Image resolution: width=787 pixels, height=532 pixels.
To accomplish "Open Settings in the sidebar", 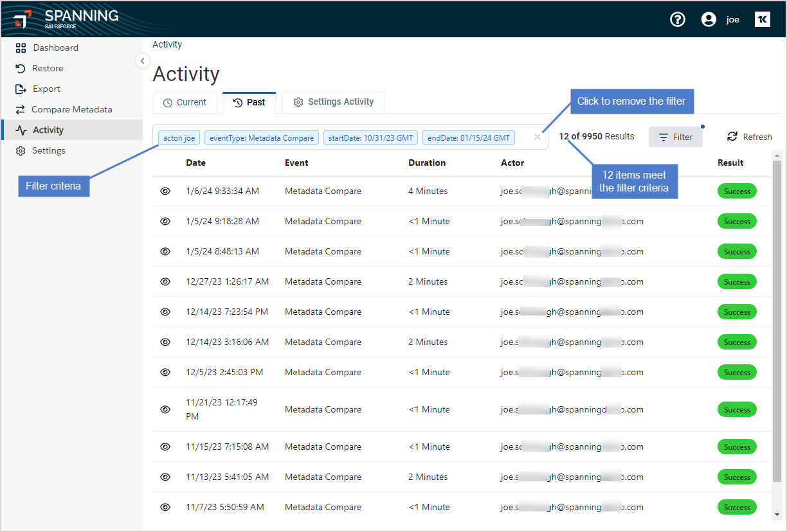I will (49, 150).
